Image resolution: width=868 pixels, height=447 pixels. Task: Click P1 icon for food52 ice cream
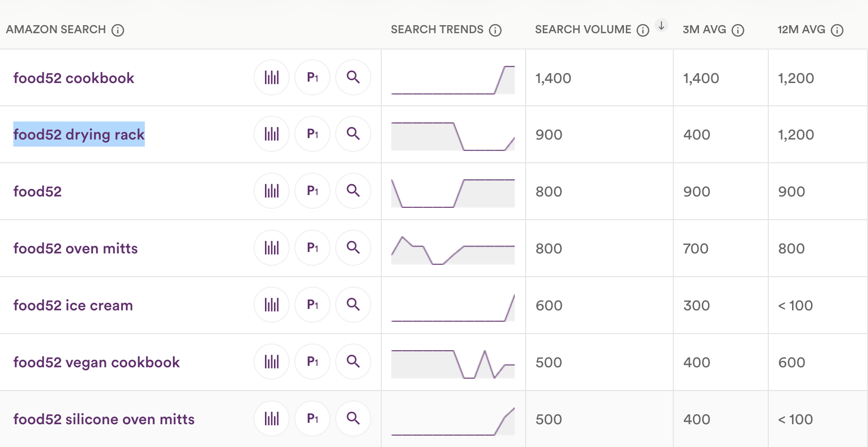pos(312,305)
